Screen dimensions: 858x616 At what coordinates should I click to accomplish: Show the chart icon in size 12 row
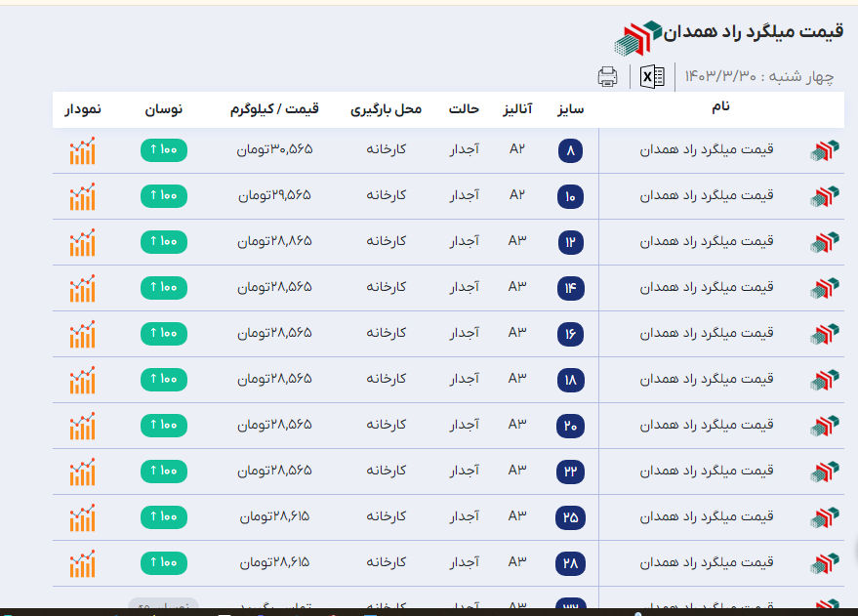click(83, 242)
